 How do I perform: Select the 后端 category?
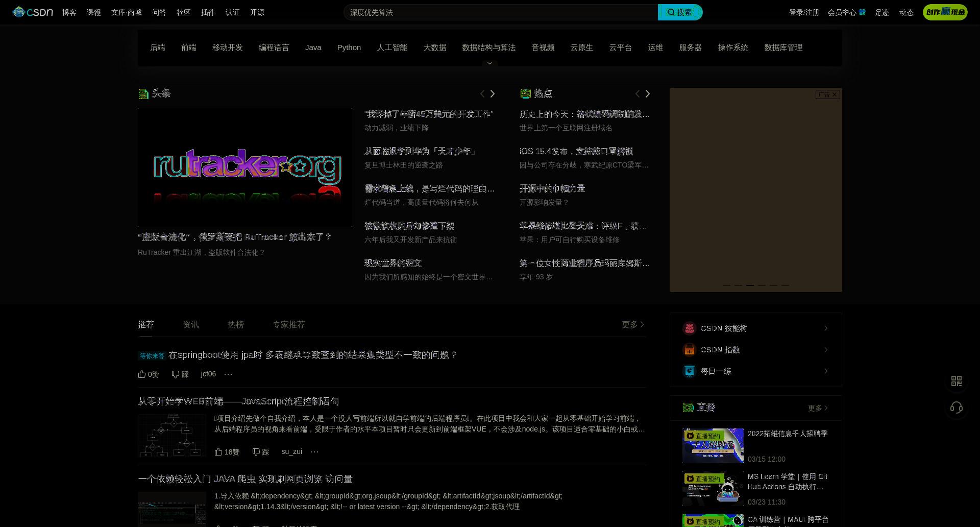point(158,47)
